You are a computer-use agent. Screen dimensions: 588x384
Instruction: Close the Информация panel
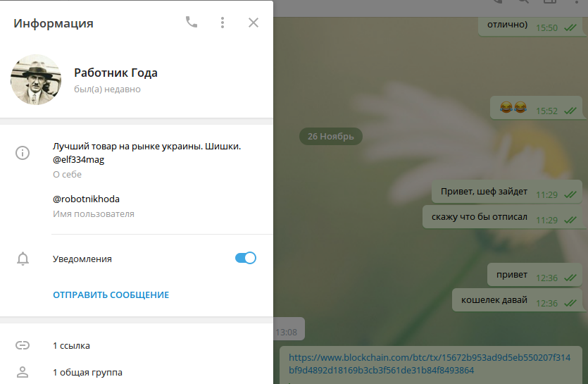click(254, 23)
